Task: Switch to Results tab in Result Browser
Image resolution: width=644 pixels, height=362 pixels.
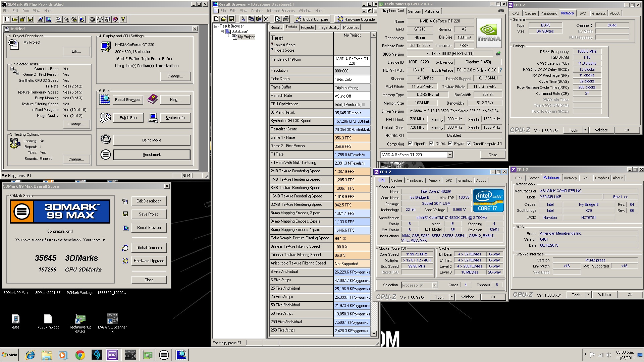Action: (x=276, y=27)
